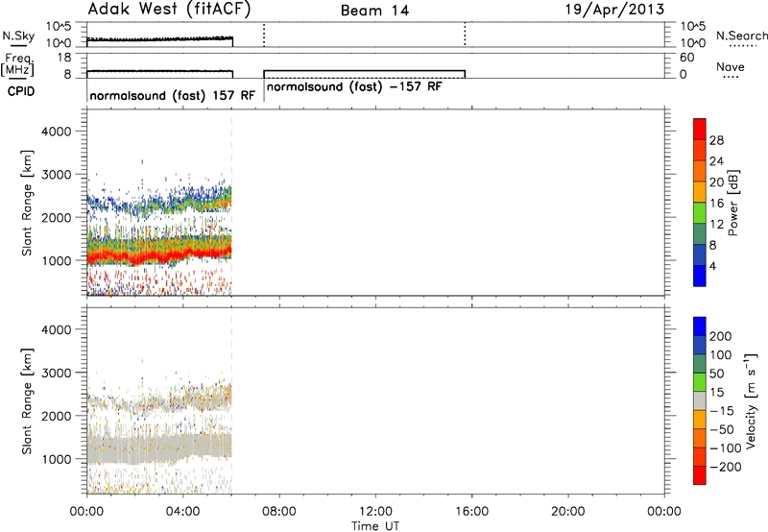Click 'normalsound (fast) -157 RF' text
This screenshot has height=532, width=768.
354,86
